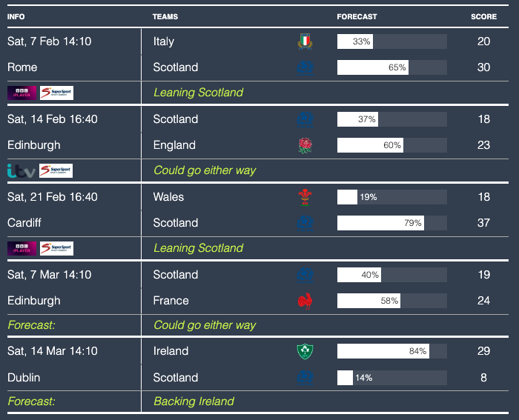Click the France rooster crest icon
The image size is (519, 420).
pos(305,301)
